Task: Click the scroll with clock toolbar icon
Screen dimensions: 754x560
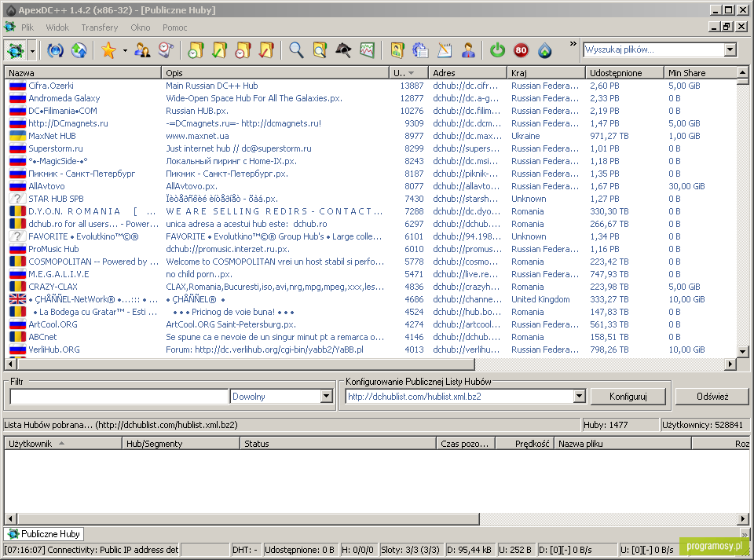Action: pyautogui.click(x=166, y=50)
